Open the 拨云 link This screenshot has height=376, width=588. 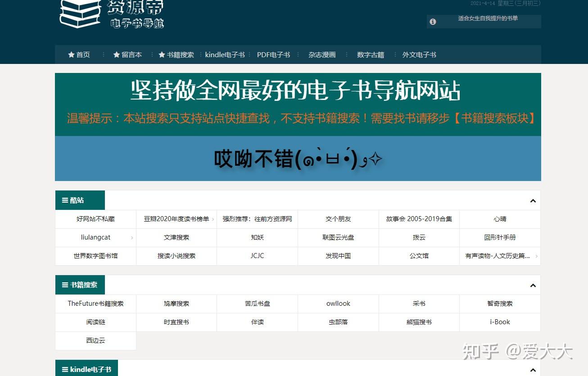point(419,237)
